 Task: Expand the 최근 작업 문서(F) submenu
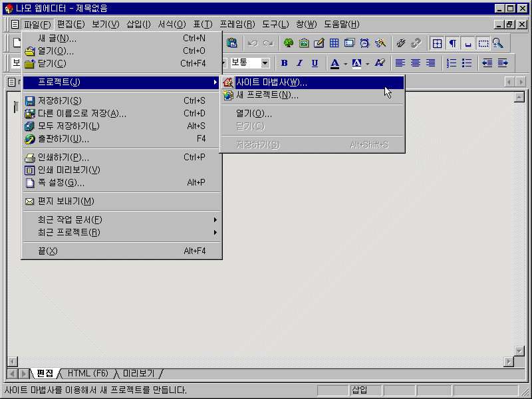click(x=122, y=220)
